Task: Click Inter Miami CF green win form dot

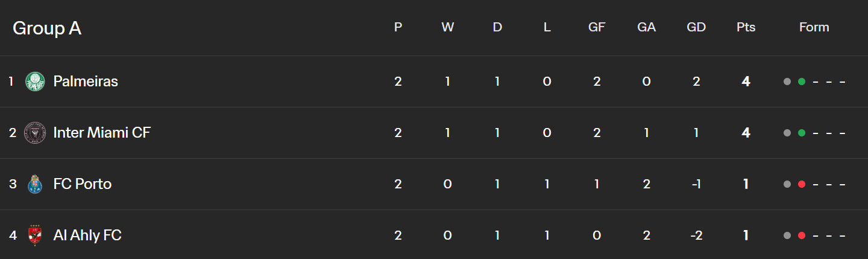Action: click(x=802, y=133)
